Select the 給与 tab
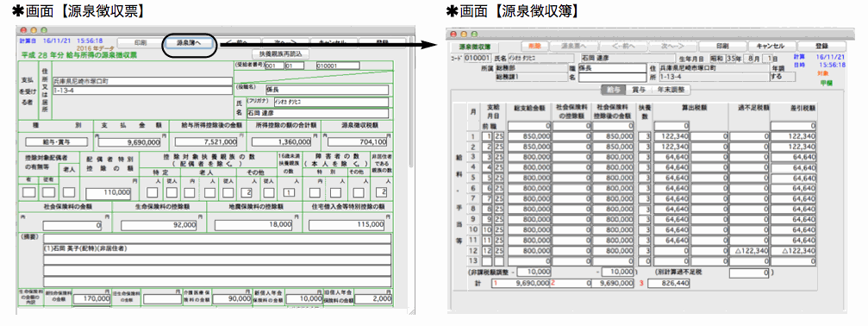Image resolution: width=868 pixels, height=326 pixels. click(x=614, y=90)
